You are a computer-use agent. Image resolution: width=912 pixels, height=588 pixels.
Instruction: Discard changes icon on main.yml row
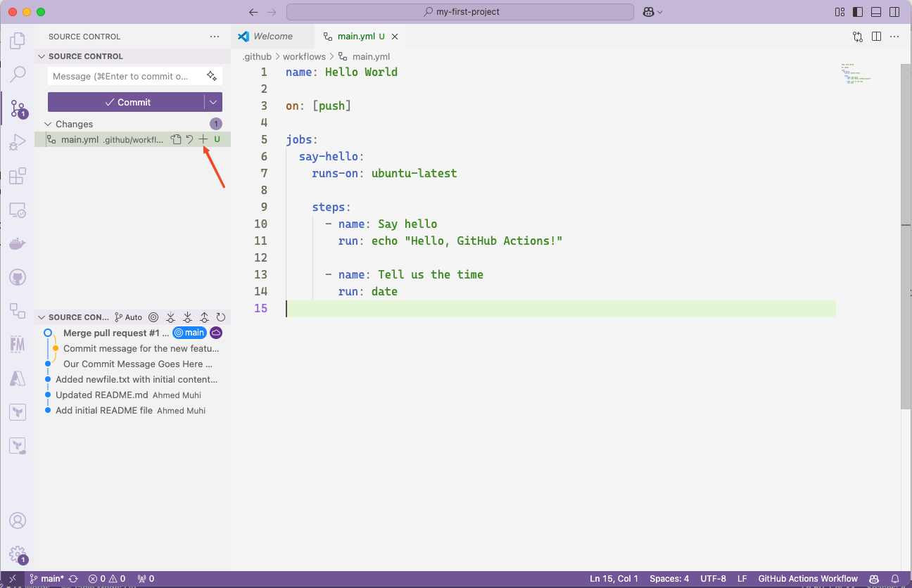(190, 139)
